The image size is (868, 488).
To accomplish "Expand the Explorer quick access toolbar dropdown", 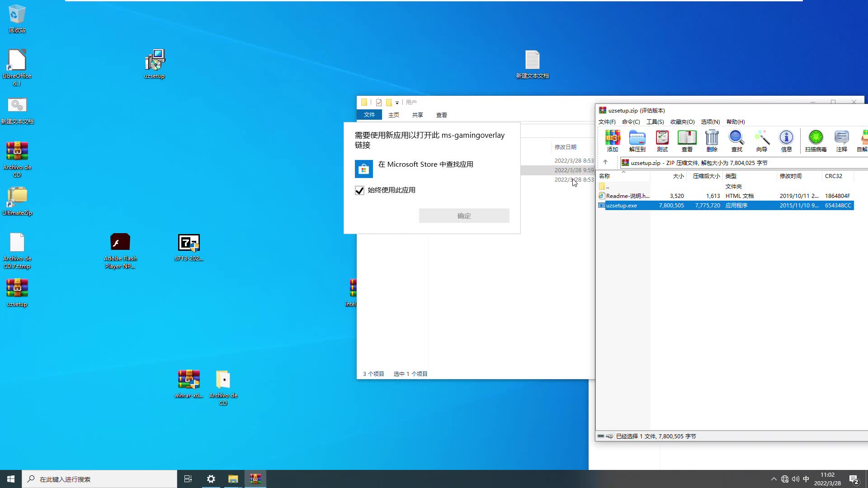I will click(397, 103).
